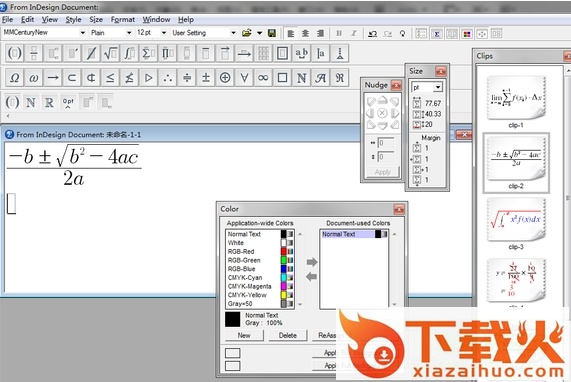Save the equation with the floppy disk icon
The image size is (571, 382).
pos(272,33)
